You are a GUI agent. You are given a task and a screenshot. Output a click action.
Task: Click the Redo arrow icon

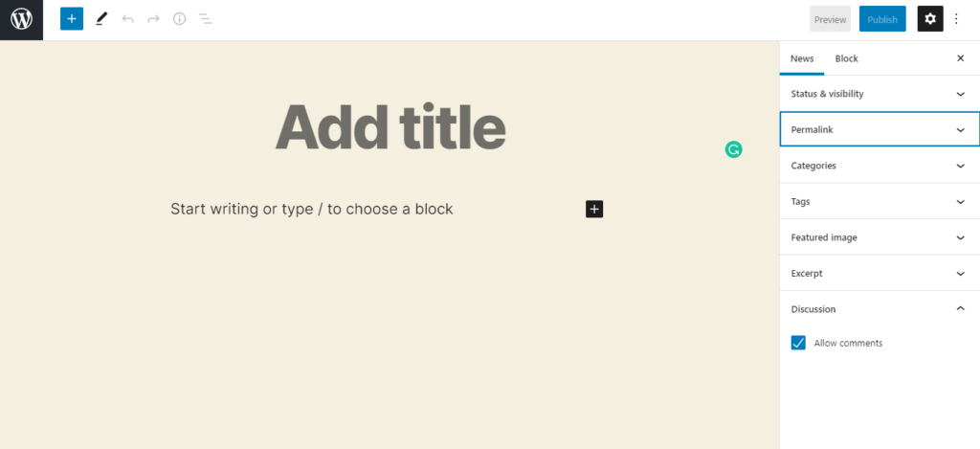pyautogui.click(x=153, y=19)
